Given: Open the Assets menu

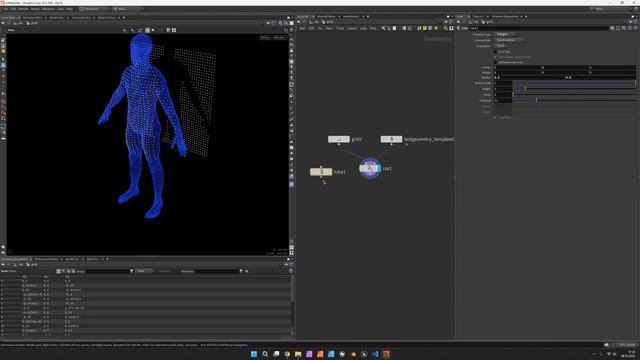Looking at the screenshot, I should pyautogui.click(x=36, y=9).
